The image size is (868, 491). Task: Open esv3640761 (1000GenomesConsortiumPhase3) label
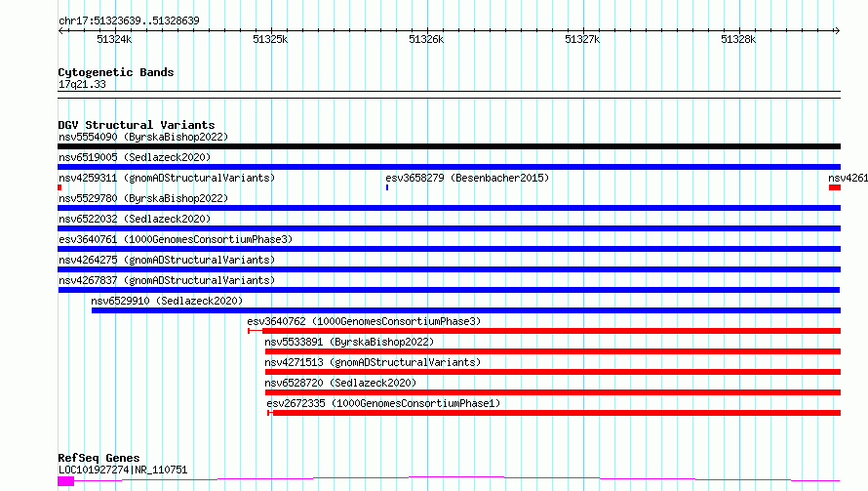tap(176, 239)
